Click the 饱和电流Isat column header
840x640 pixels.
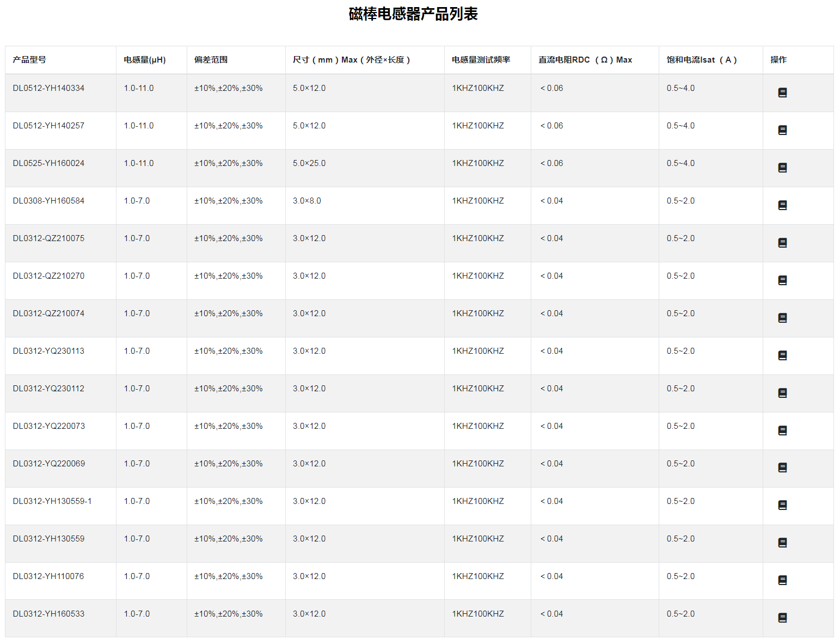[701, 60]
